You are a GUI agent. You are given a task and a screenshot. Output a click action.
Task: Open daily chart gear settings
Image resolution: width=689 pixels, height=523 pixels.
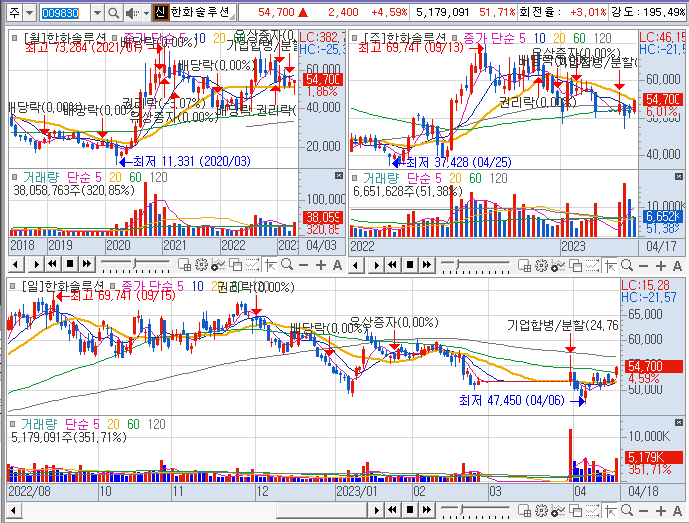(541, 511)
